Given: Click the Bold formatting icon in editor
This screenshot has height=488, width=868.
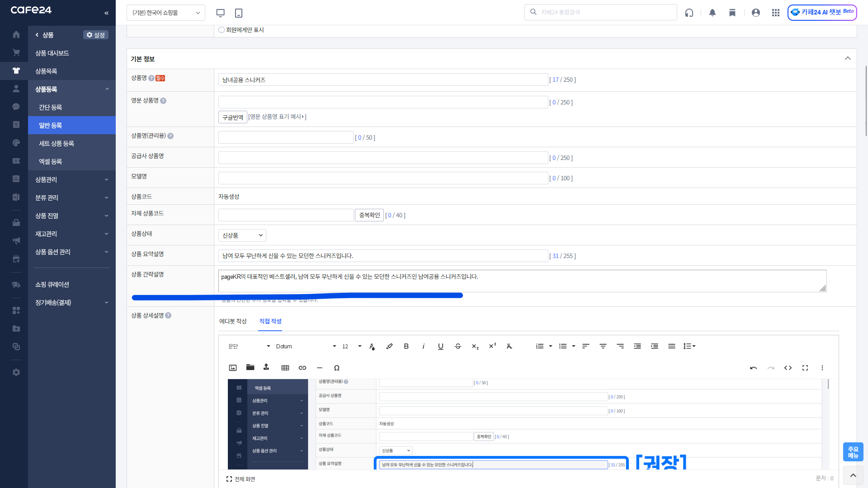Looking at the screenshot, I should (x=406, y=346).
